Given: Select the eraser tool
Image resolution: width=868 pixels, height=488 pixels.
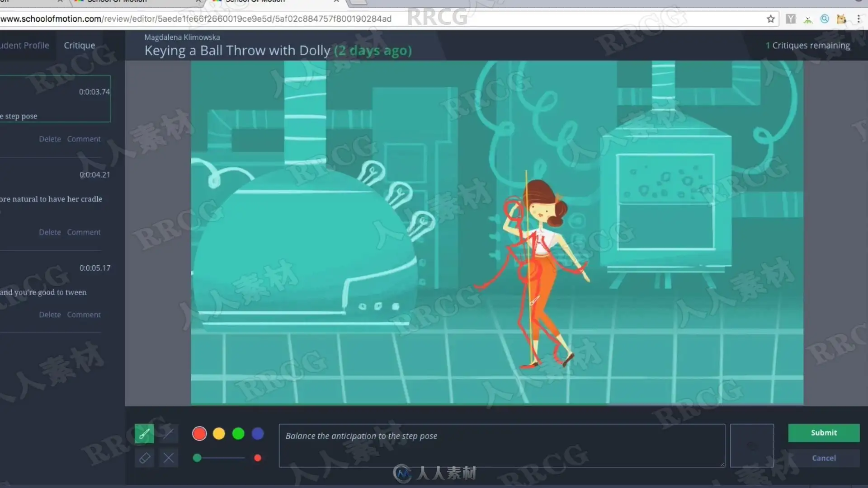Looking at the screenshot, I should (144, 458).
